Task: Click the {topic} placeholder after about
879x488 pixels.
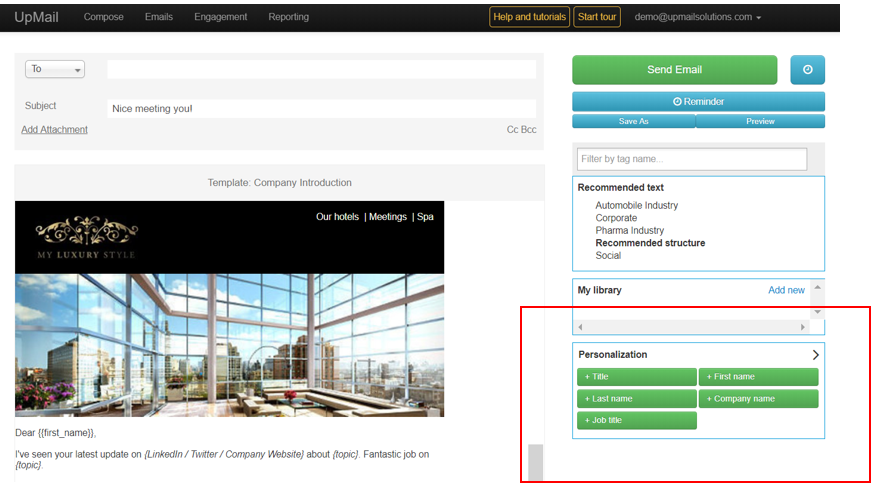Action: click(x=345, y=454)
